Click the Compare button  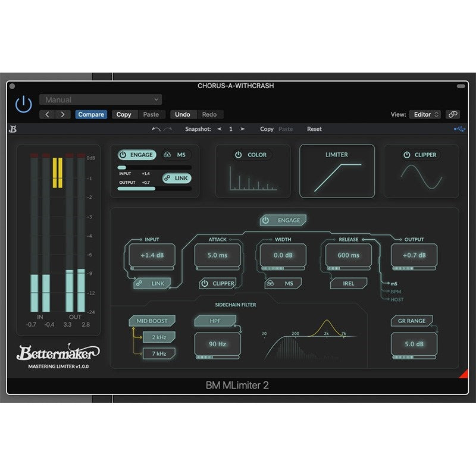(91, 114)
